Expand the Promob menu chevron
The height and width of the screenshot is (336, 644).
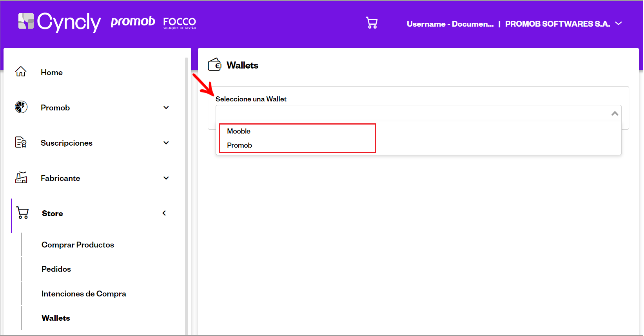[166, 108]
